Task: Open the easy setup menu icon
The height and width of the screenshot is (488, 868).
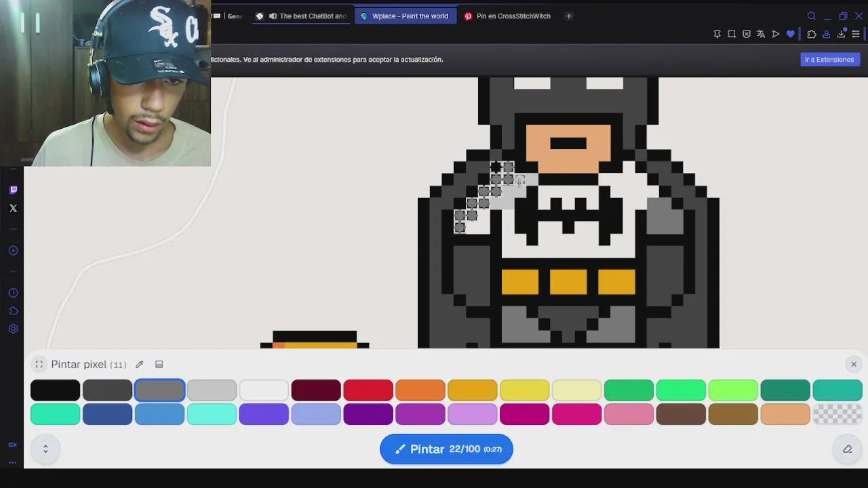Action: 856,34
